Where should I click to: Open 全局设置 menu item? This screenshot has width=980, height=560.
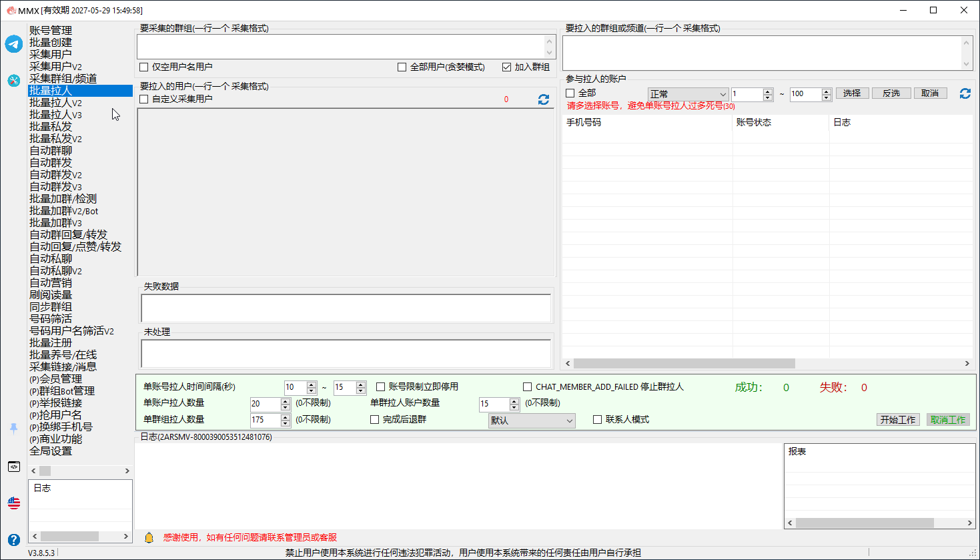click(51, 451)
